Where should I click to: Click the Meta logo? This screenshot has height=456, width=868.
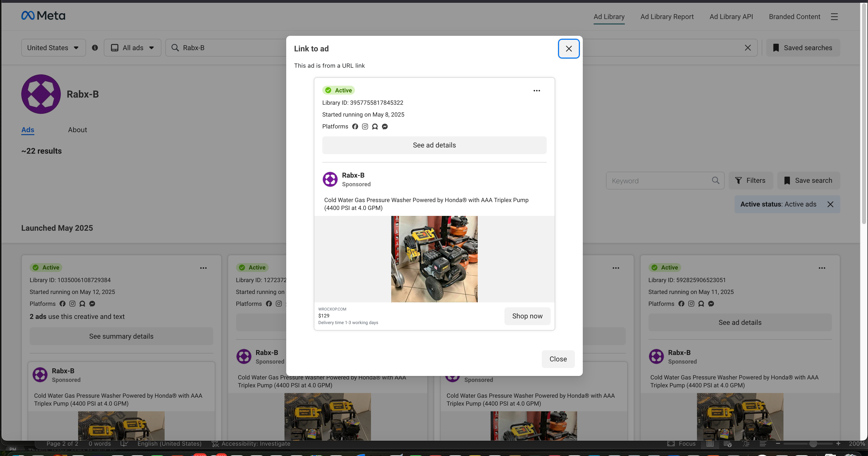pos(43,16)
